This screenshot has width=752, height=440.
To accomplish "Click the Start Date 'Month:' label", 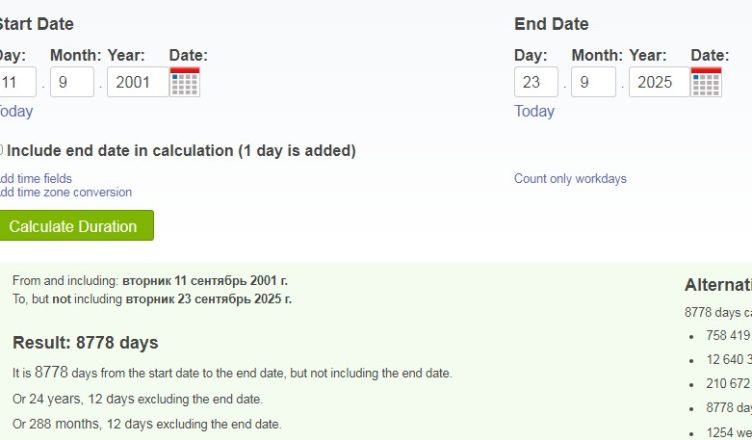I will click(75, 55).
